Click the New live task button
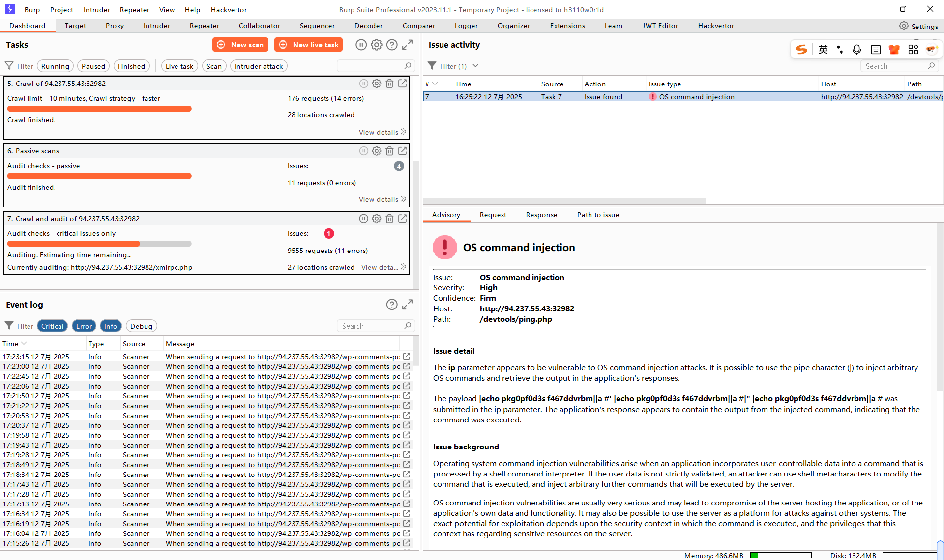The height and width of the screenshot is (560, 944). click(x=309, y=45)
